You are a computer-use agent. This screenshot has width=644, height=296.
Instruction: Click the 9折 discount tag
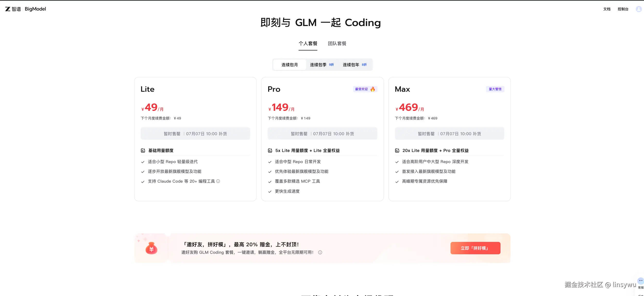tap(331, 65)
